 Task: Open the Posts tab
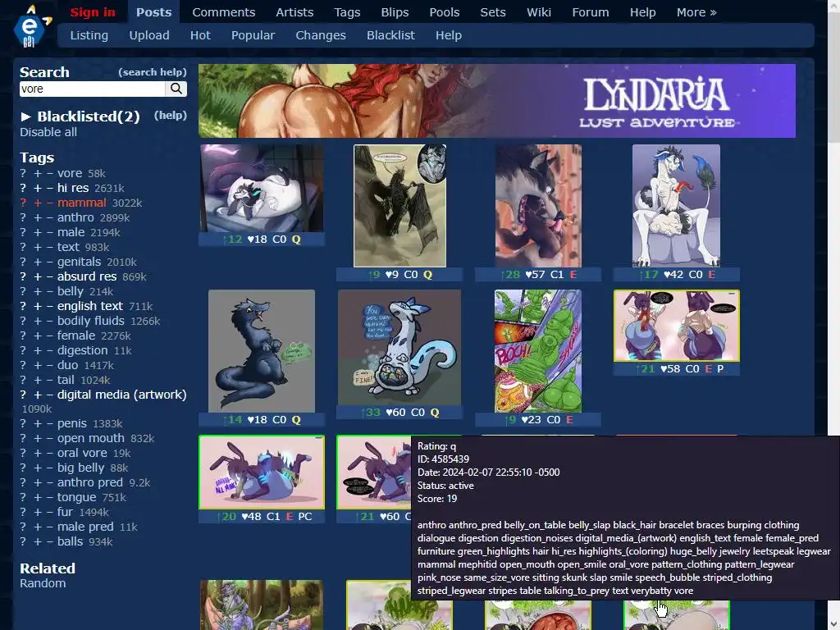coord(153,12)
